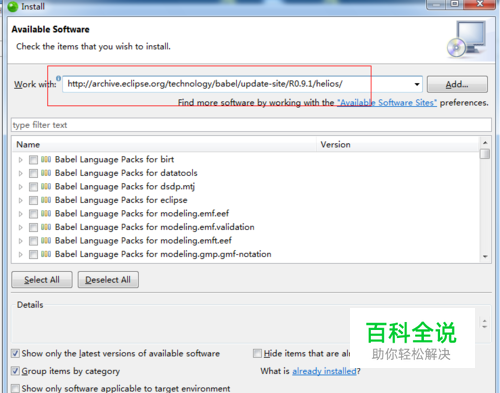This screenshot has width=500, height=393.
Task: Close the Install dialog window
Action: [480, 4]
